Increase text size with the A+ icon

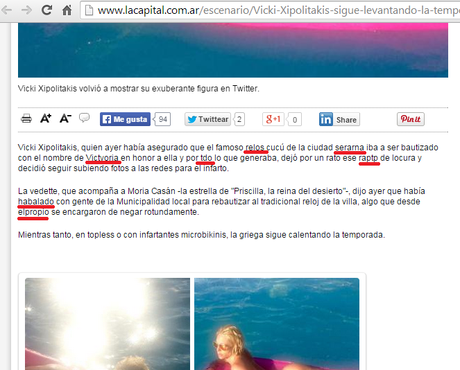click(46, 118)
